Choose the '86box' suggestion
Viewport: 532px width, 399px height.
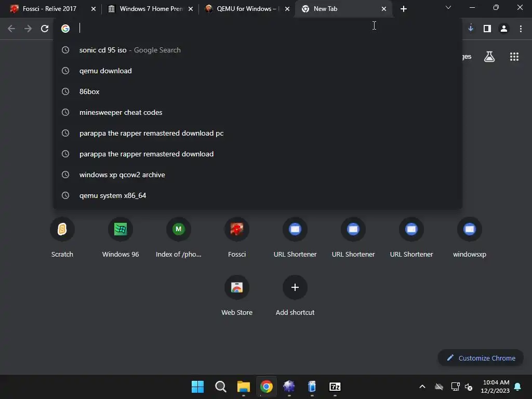[x=258, y=91]
